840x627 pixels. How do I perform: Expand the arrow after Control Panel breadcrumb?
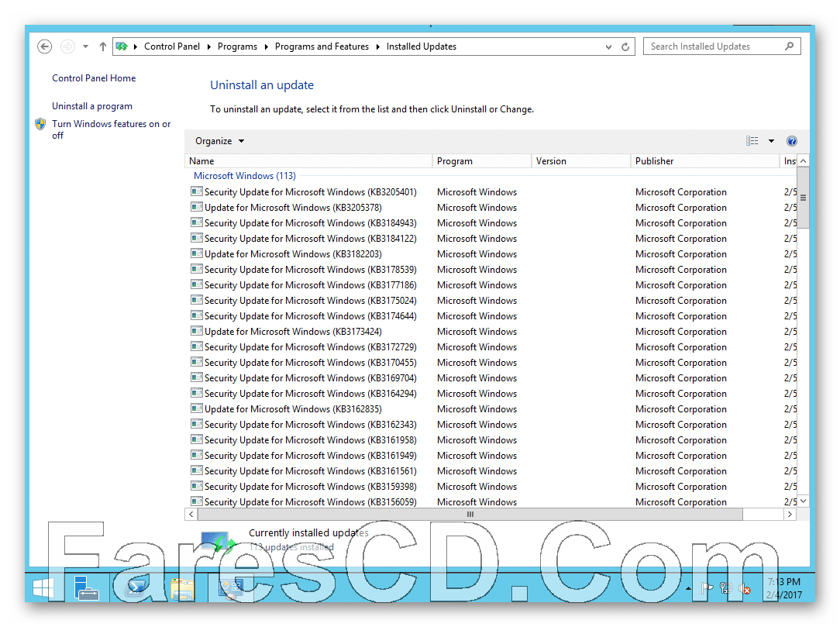point(209,47)
